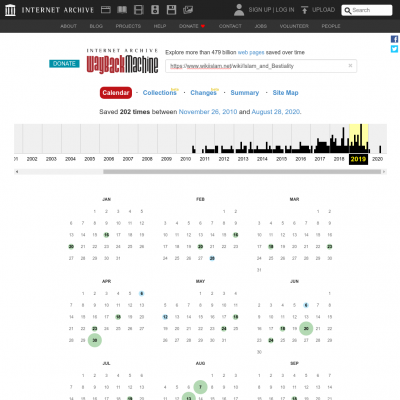Click the timeline horizontal scrollbar thumb
400x400 pixels.
pyautogui.click(x=242, y=172)
